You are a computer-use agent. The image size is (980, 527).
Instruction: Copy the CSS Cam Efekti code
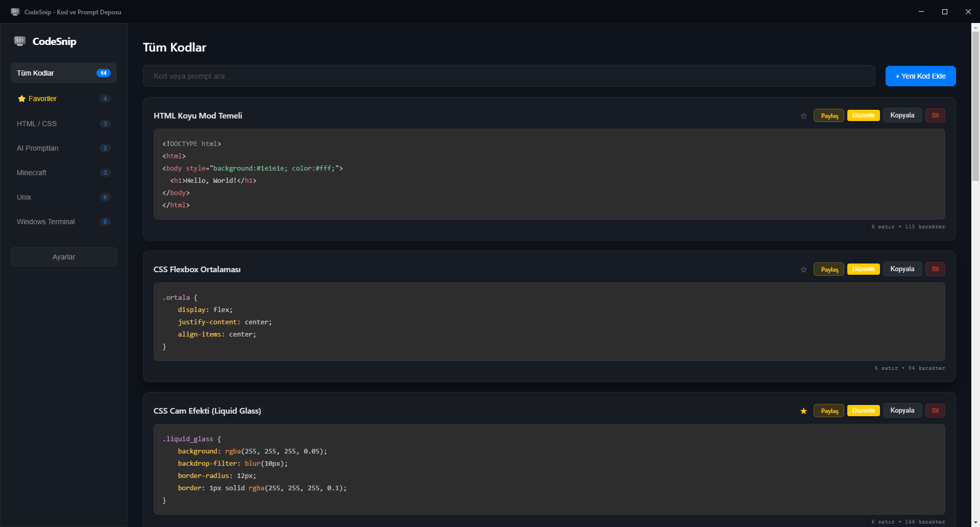(902, 411)
